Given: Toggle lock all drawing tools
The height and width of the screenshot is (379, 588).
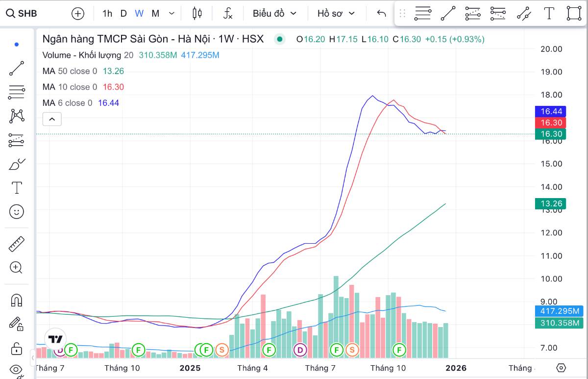Looking at the screenshot, I should tap(17, 349).
